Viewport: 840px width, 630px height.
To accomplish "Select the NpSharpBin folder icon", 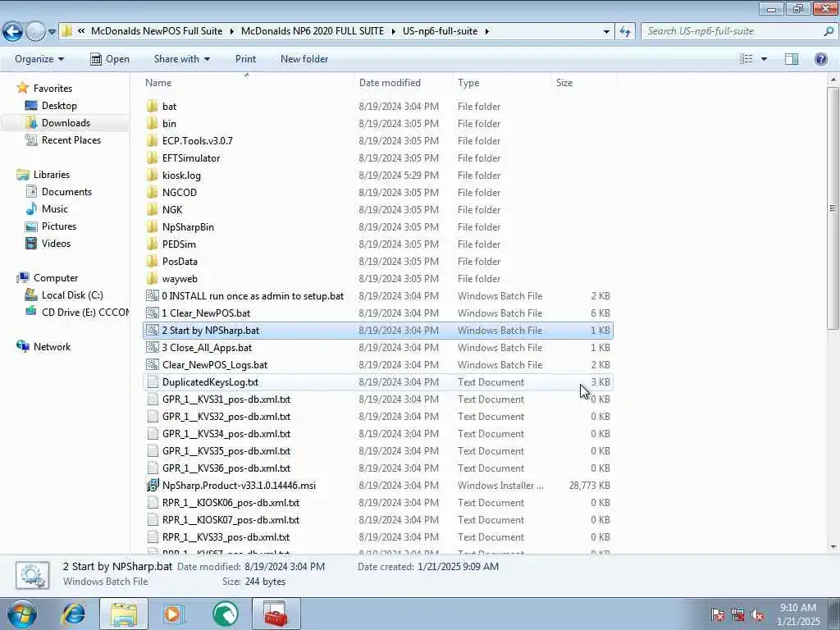I will (x=152, y=226).
